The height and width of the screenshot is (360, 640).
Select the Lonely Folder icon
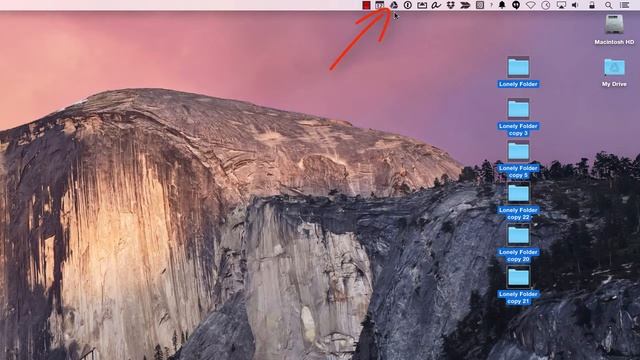(x=518, y=67)
